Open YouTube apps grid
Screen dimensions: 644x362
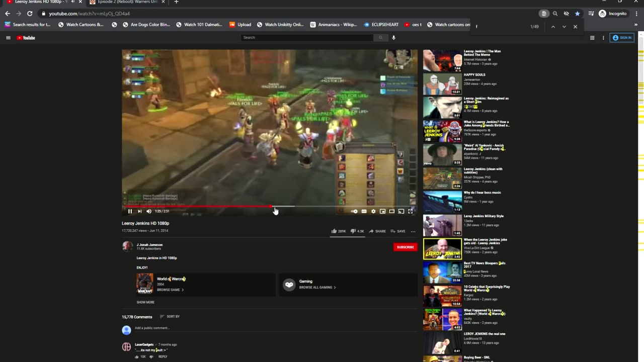tap(592, 38)
